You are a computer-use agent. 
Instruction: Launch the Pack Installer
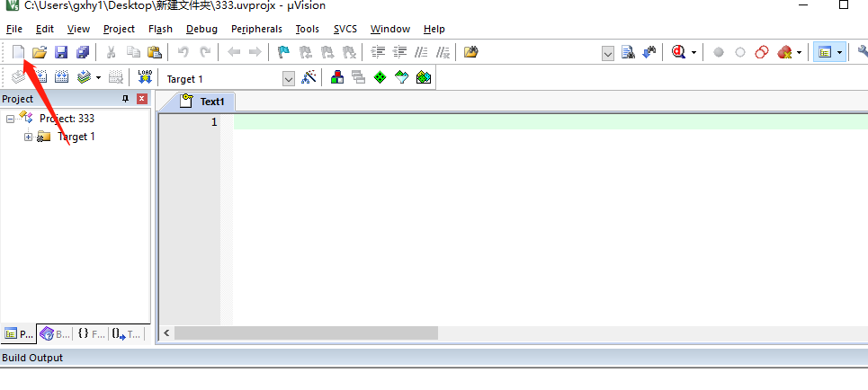424,77
